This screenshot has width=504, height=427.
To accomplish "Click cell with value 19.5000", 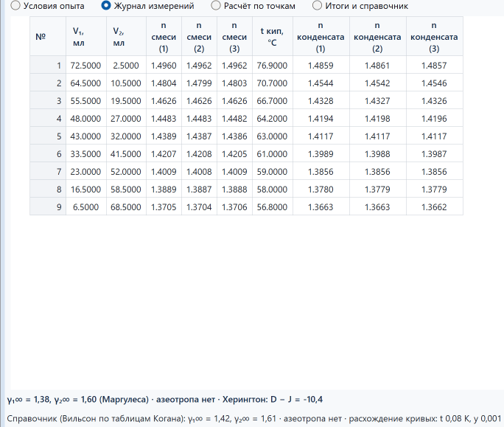I will pyautogui.click(x=126, y=101).
